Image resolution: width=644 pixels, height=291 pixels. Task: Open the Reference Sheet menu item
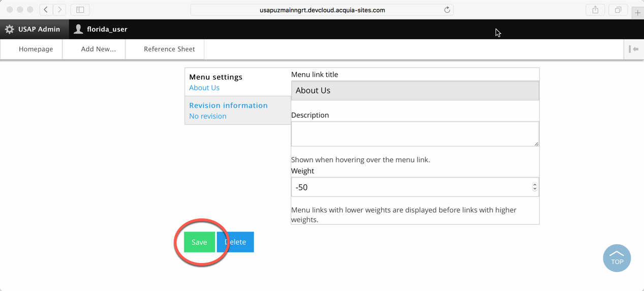169,49
